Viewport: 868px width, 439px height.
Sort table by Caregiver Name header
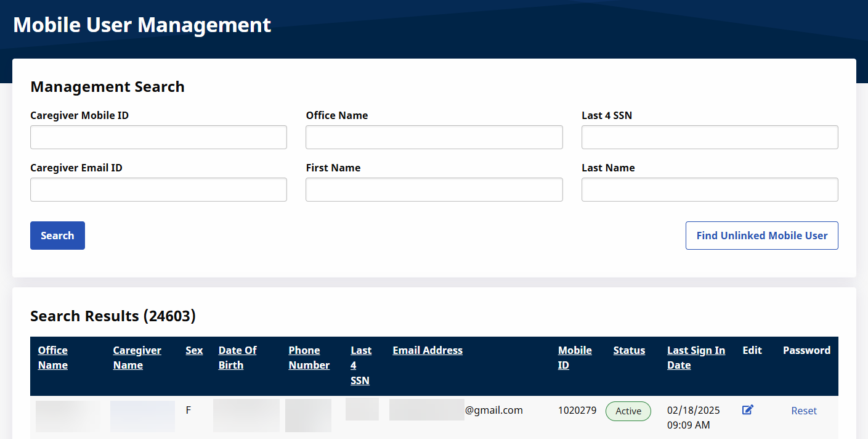click(137, 358)
